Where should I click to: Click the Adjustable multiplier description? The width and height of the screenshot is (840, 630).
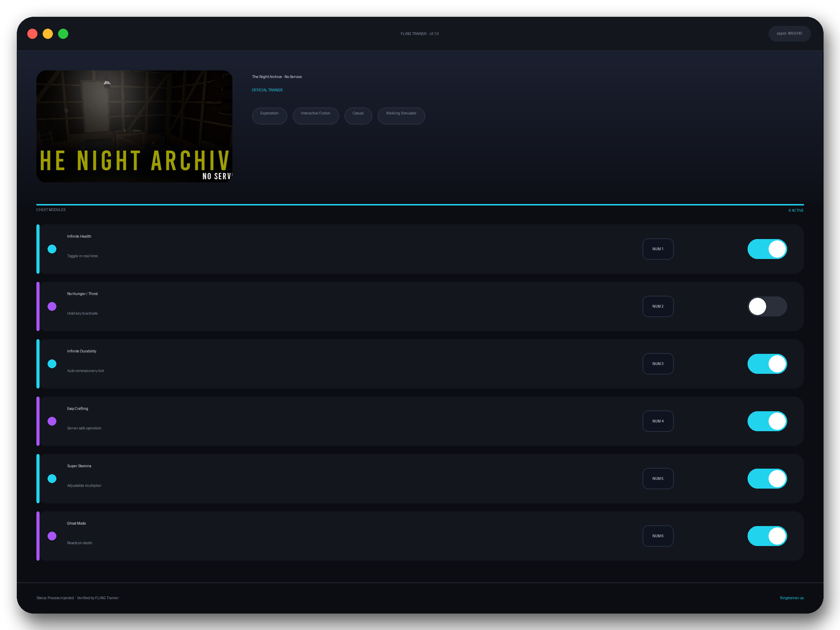coord(84,485)
